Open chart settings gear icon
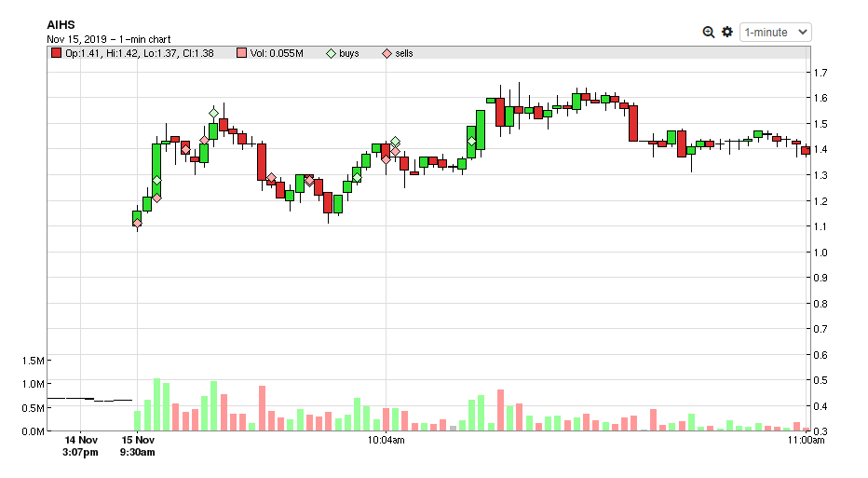This screenshot has width=868, height=478. coord(727,32)
